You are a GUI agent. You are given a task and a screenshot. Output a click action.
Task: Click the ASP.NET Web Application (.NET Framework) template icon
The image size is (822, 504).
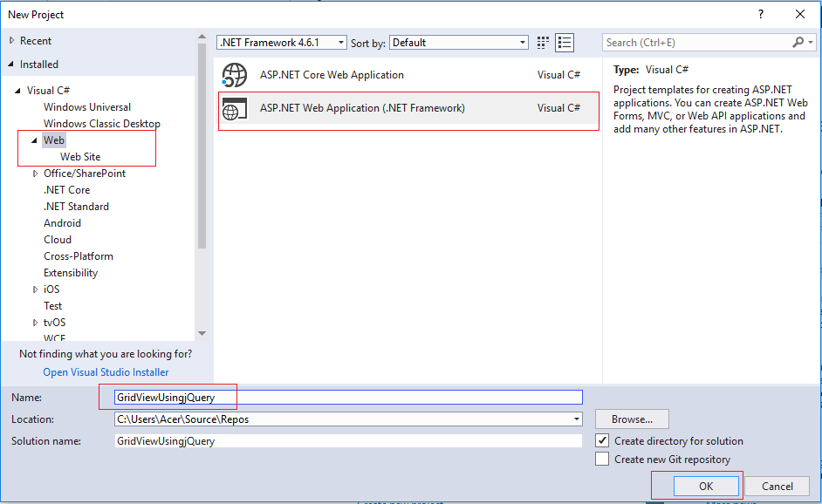coord(234,108)
